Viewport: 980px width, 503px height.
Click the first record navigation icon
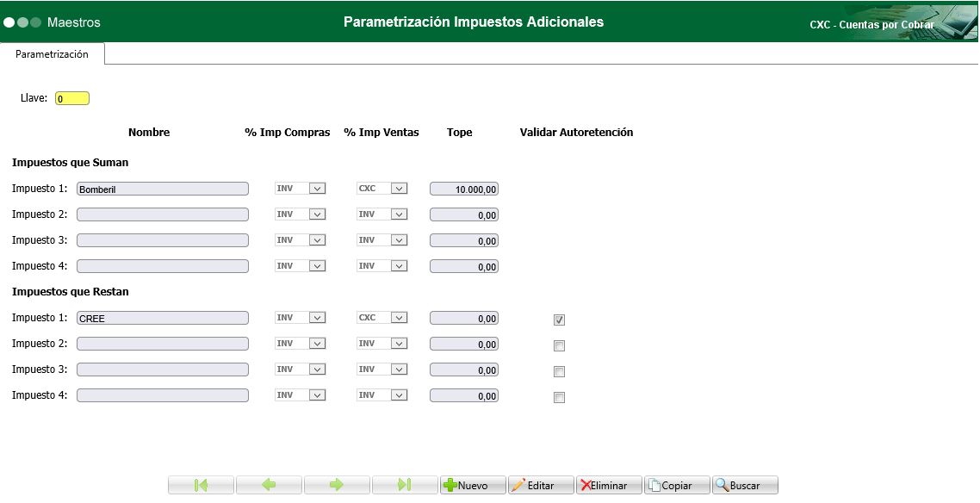pos(200,484)
